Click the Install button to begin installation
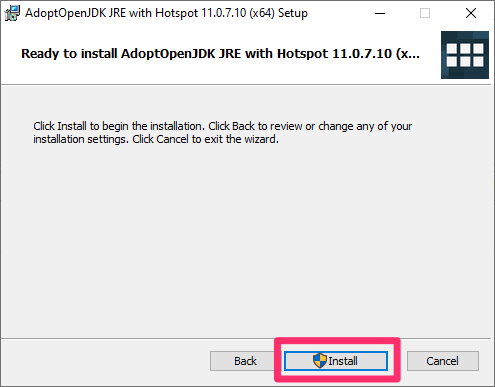The height and width of the screenshot is (387, 495). point(336,361)
